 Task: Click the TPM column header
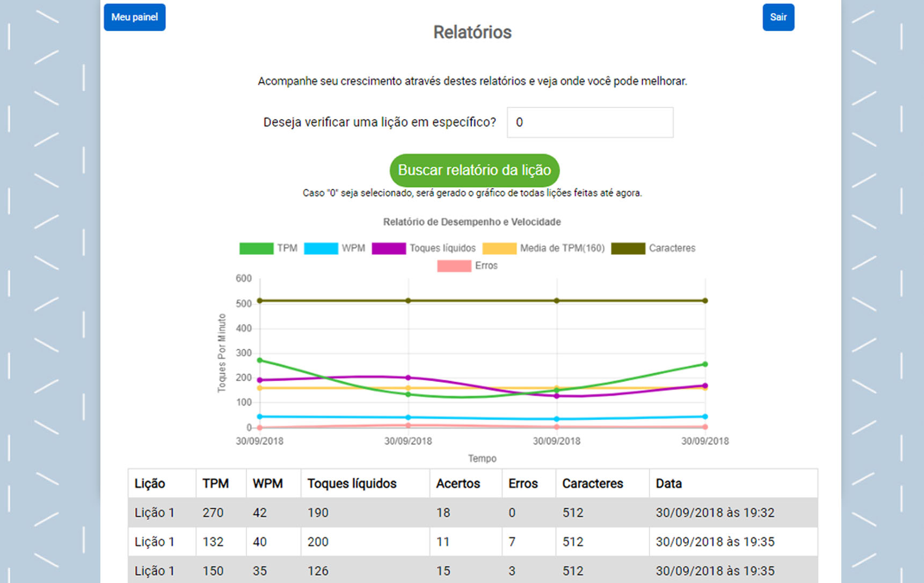(x=215, y=484)
